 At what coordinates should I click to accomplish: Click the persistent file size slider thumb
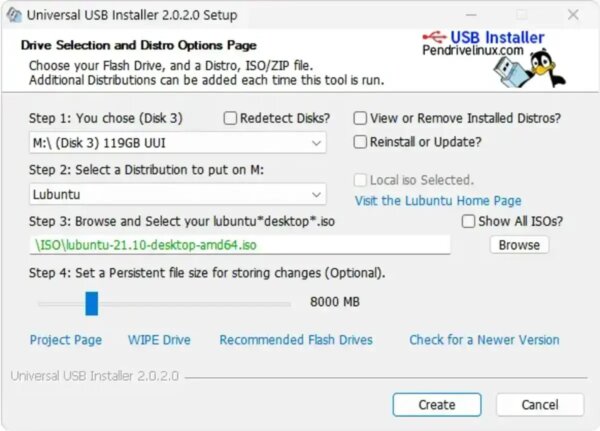point(91,304)
